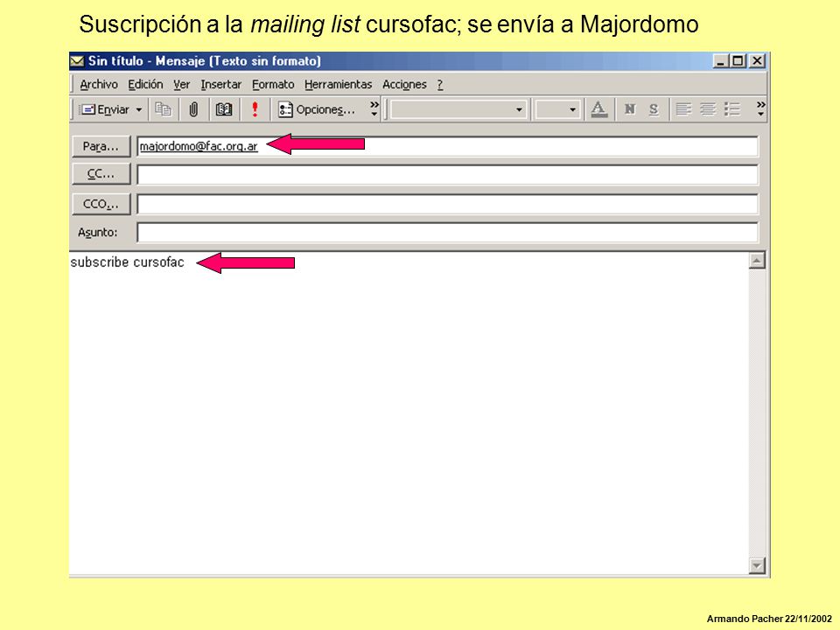Click the bullet list icon

pos(732,110)
